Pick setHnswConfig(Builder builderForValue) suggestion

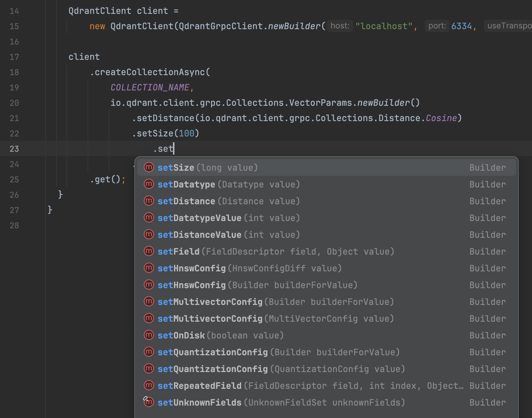257,285
